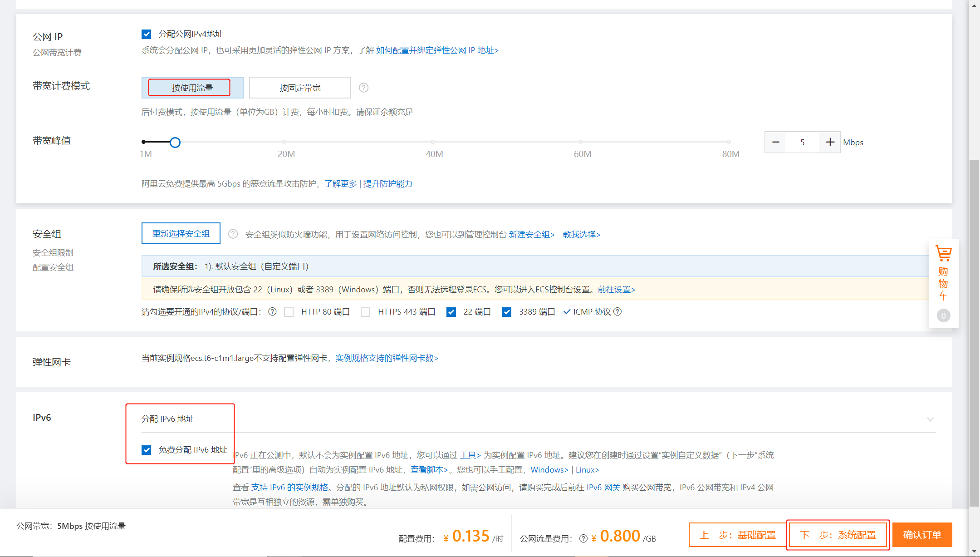The height and width of the screenshot is (557, 980).
Task: Click the help icon after ICMP 协议
Action: pos(618,311)
